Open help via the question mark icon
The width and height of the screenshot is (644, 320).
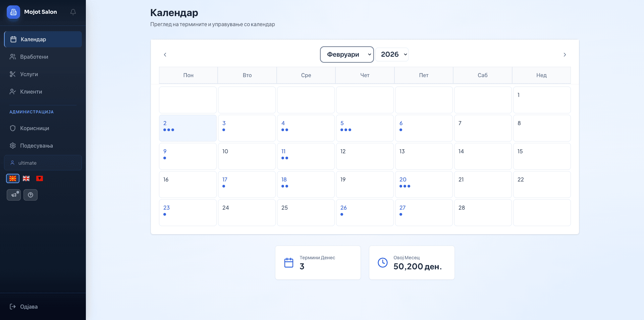[31, 195]
